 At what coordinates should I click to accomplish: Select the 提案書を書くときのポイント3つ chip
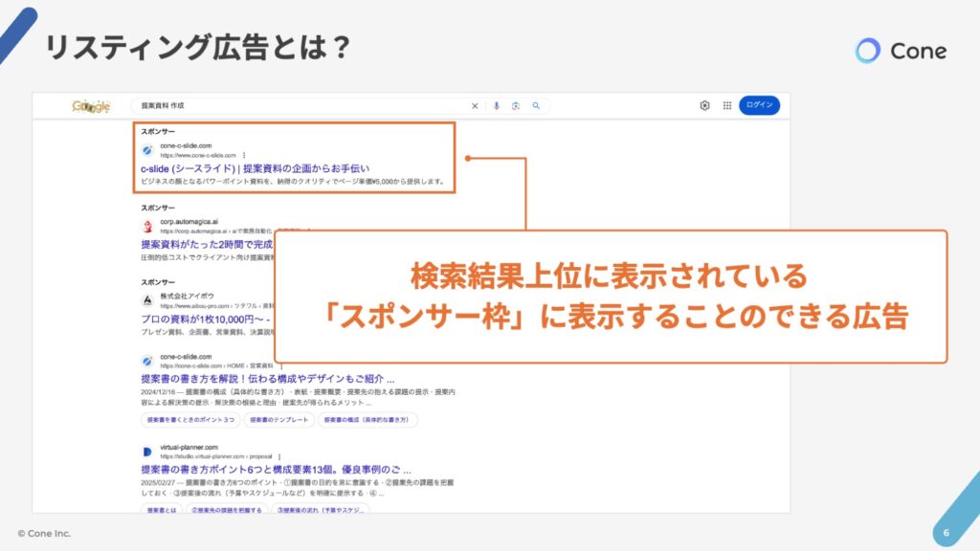coord(190,420)
